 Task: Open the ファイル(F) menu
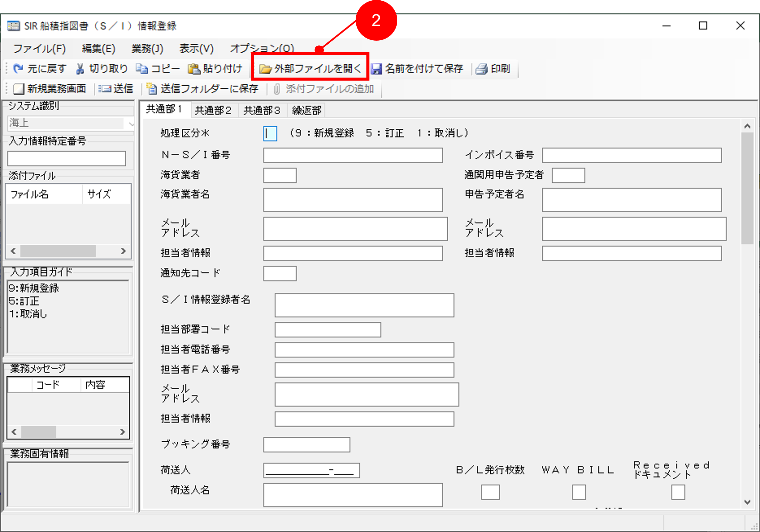[x=39, y=49]
